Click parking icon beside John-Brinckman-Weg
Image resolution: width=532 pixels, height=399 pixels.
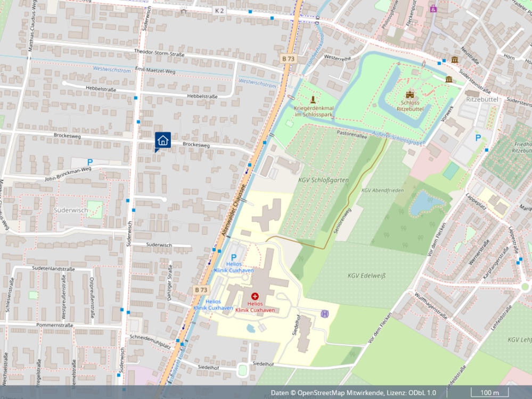pos(89,162)
